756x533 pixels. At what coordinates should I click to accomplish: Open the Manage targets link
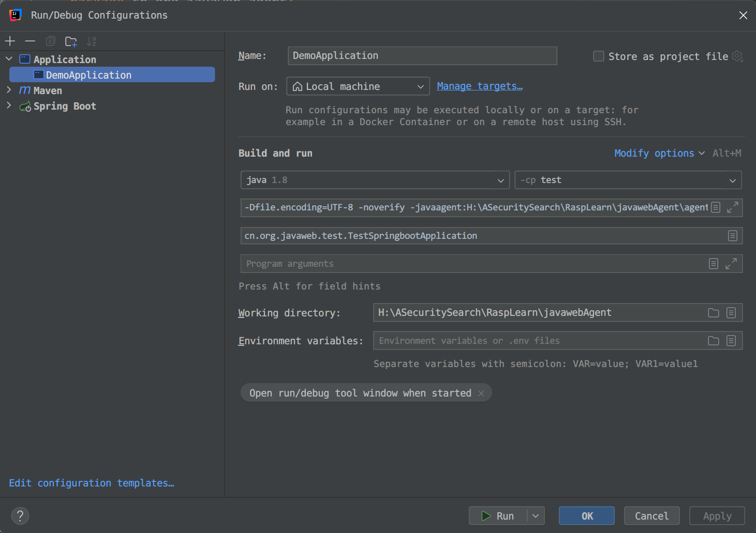tap(480, 86)
